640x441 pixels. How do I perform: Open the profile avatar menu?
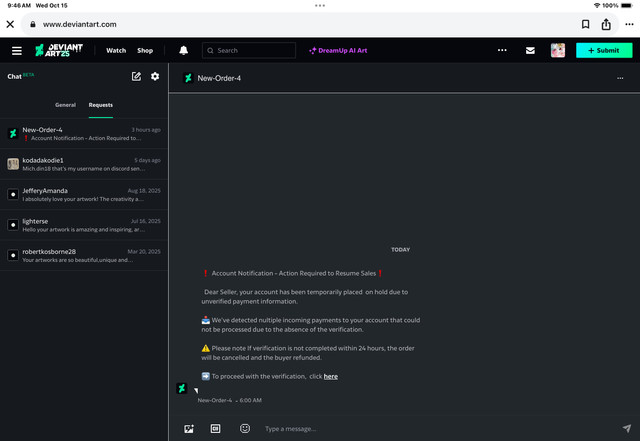point(558,50)
